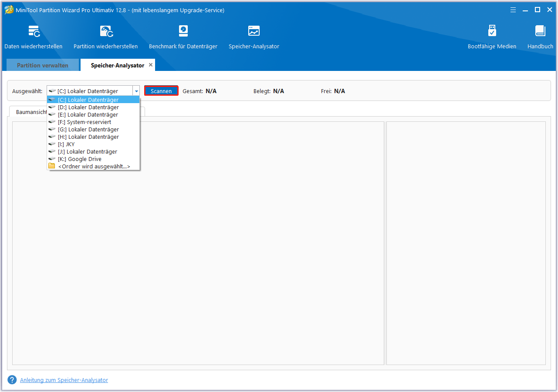Viewport: 558px width, 392px height.
Task: Choose [F:] System-reserviert
Action: tap(93, 122)
